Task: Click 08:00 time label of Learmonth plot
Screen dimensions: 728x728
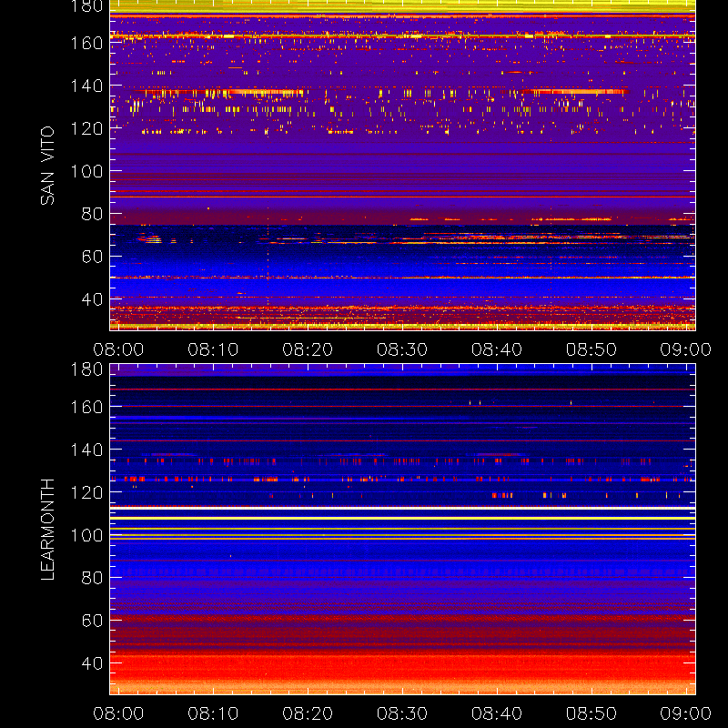Action: (x=118, y=713)
